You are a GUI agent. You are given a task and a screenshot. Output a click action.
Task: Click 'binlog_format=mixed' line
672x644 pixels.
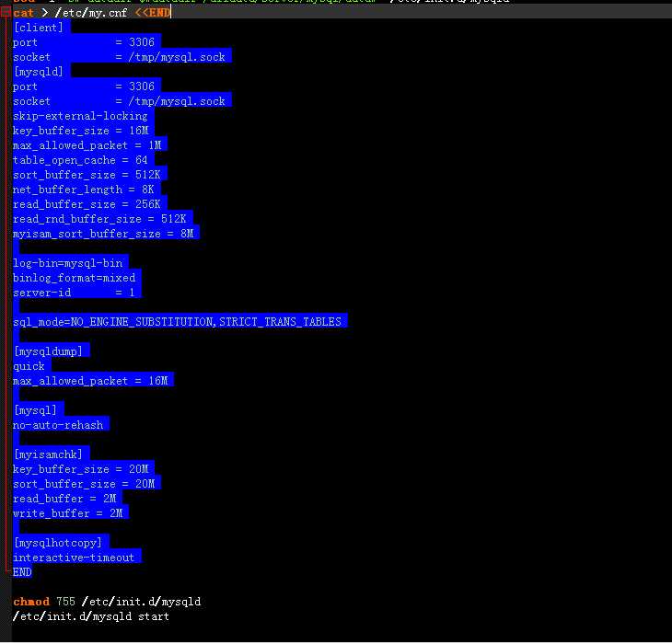pos(75,278)
